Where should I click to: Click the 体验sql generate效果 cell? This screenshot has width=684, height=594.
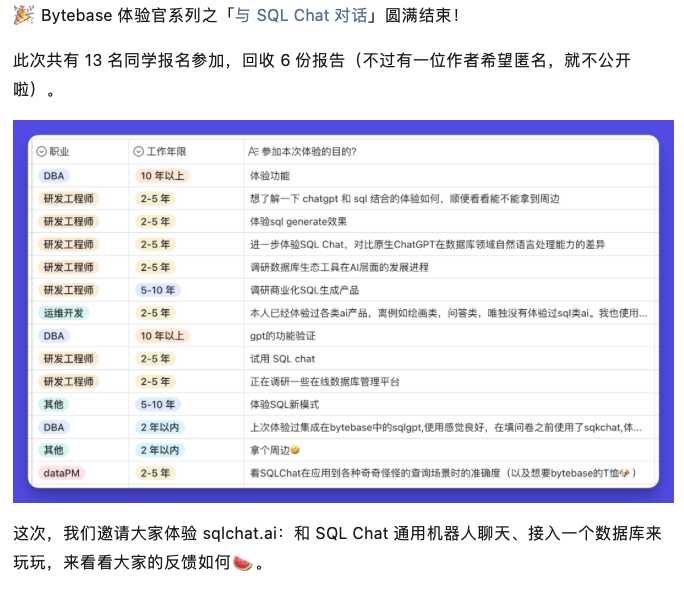point(451,222)
